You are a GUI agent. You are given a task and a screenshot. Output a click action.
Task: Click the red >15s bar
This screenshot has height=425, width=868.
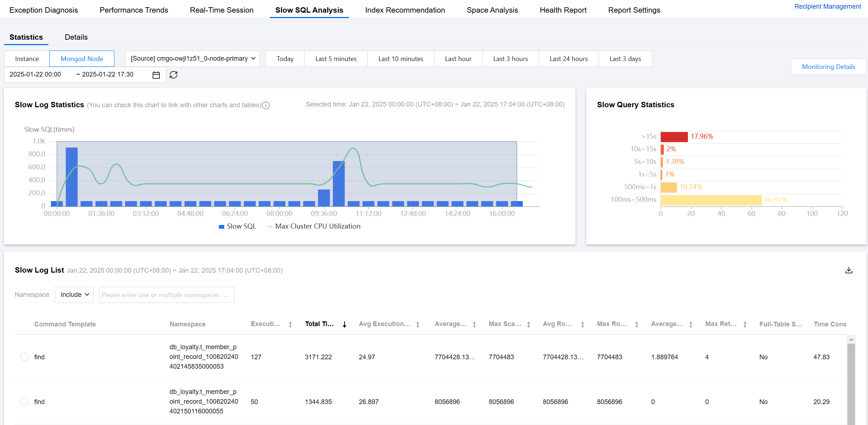[674, 136]
